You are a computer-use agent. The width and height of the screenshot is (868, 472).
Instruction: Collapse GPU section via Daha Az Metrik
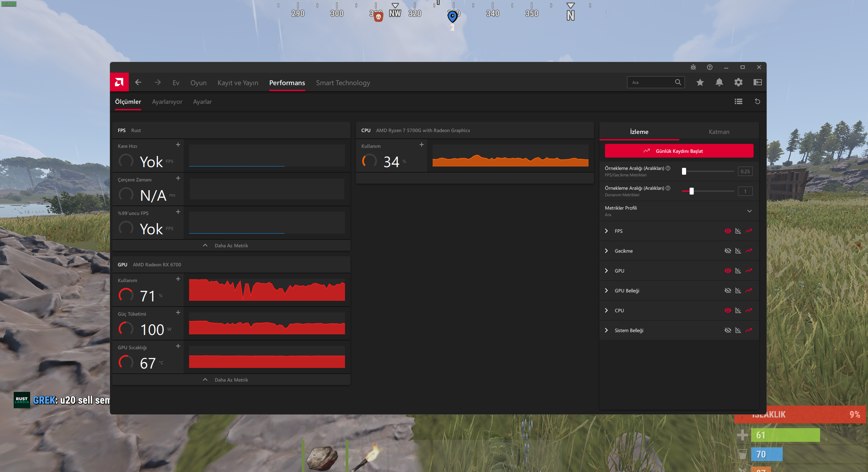pos(231,380)
